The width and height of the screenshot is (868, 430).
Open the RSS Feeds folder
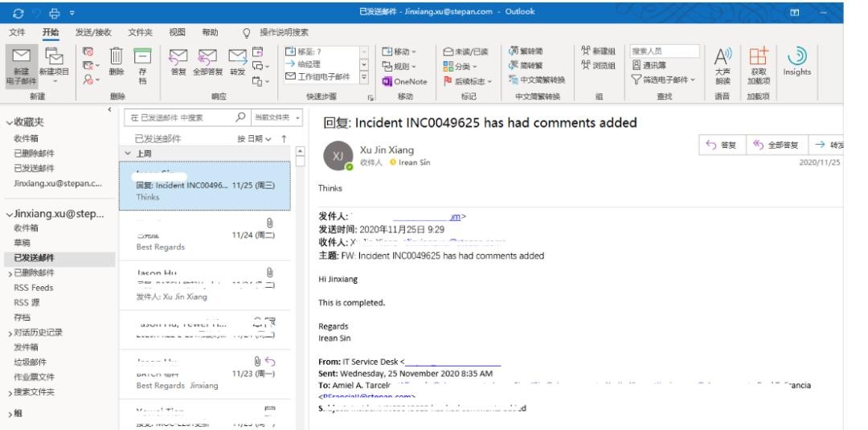pyautogui.click(x=33, y=288)
